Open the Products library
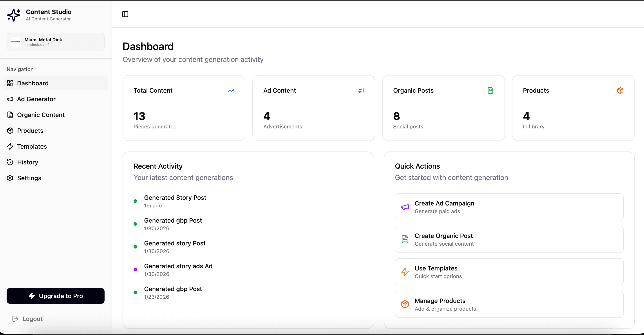Screen dimensions: 644x335 [x=30, y=130]
